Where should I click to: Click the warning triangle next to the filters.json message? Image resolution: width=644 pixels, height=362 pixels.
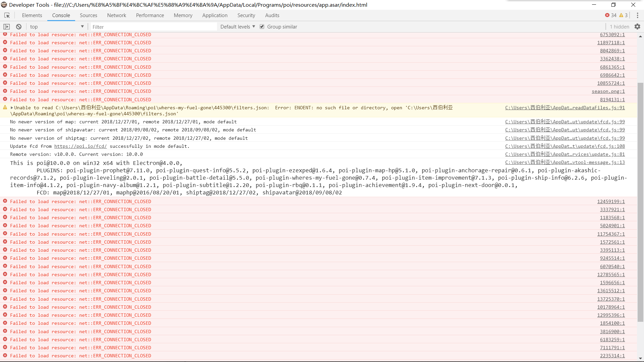5,107
